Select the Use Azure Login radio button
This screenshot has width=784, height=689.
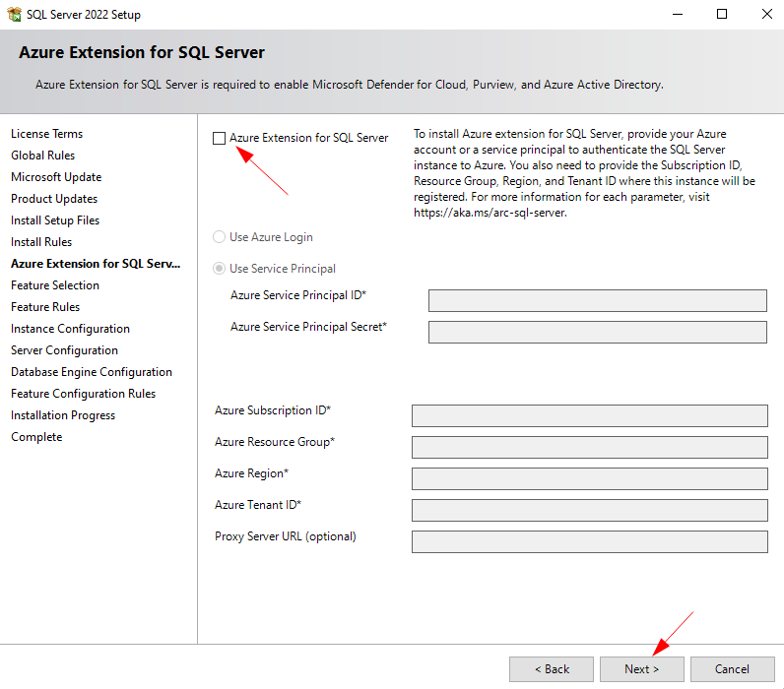(x=219, y=237)
